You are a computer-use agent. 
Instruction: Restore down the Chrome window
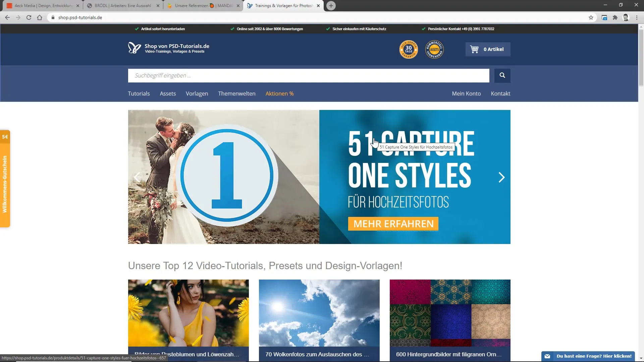point(621,5)
